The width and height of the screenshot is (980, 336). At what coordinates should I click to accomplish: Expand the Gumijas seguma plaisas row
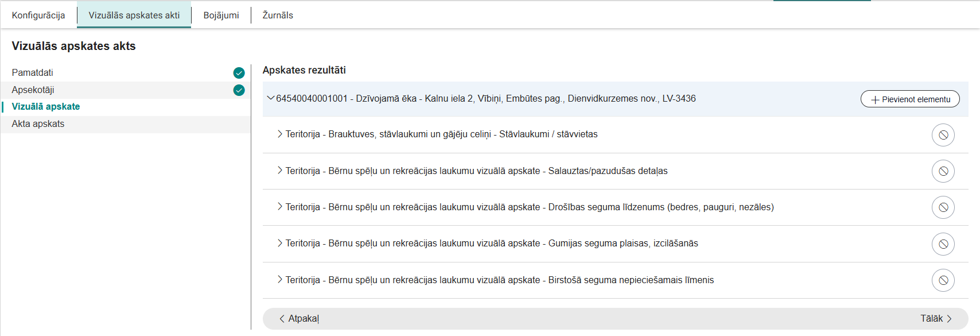click(x=280, y=243)
